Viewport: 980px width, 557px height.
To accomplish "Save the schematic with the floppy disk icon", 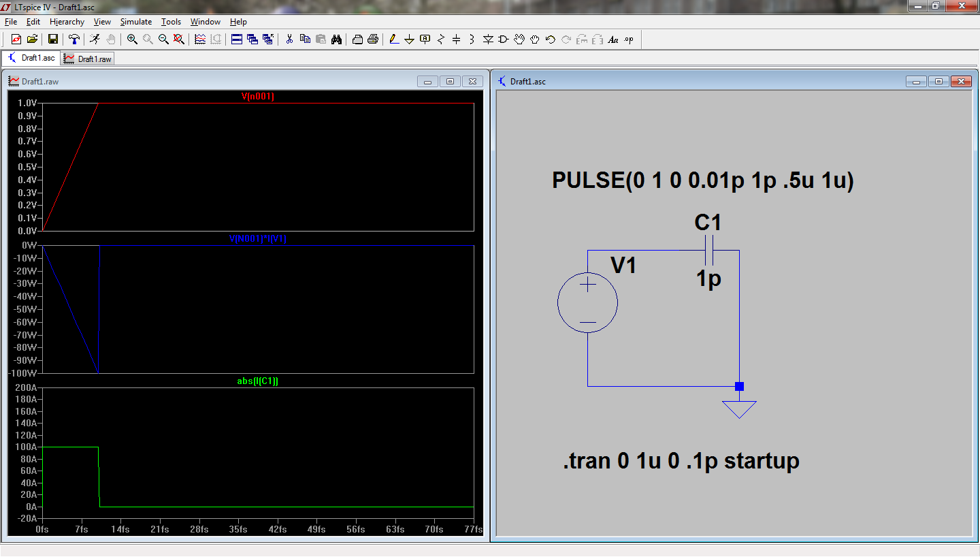I will [x=52, y=39].
